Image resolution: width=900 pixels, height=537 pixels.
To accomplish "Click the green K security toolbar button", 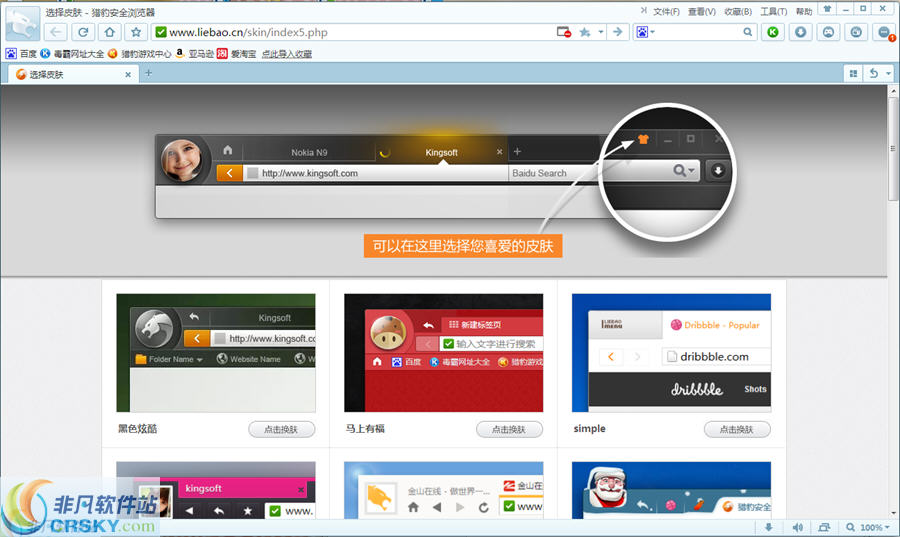I will 773,32.
